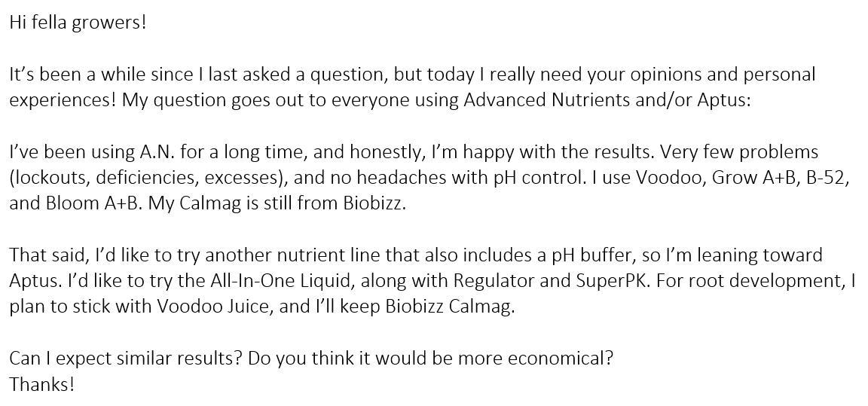Click the closing word "Thanks!"
The image size is (868, 406).
pos(42,385)
